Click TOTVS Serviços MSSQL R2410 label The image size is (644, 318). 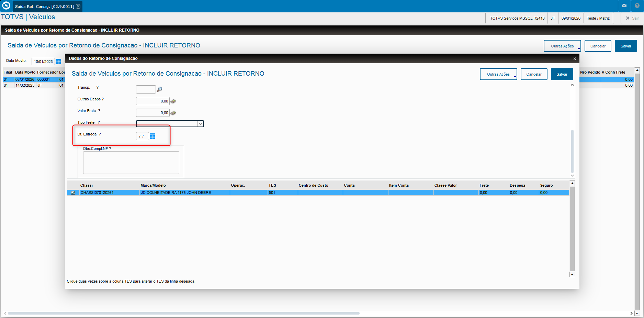point(517,18)
